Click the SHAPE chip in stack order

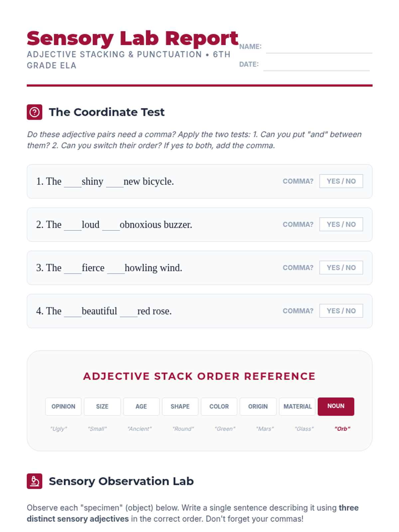180,407
